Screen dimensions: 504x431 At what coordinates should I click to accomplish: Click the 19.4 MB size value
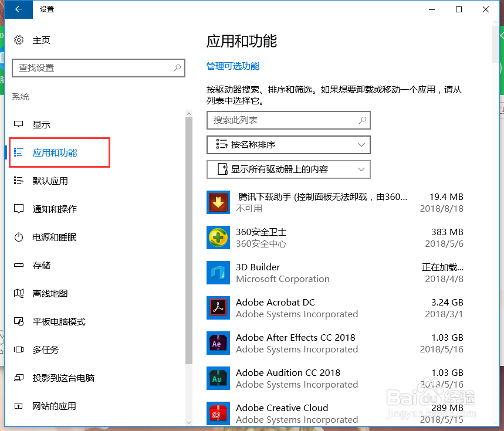446,197
